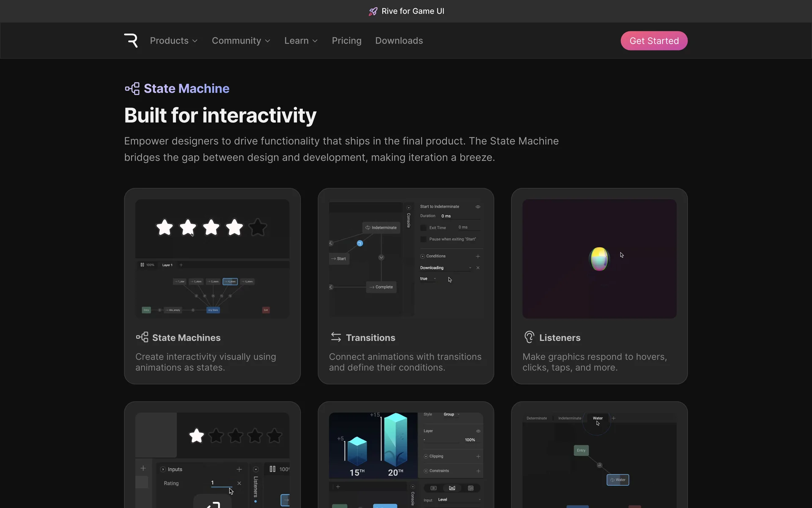Open the Learn dropdown
Screen dimensions: 812x508
(301, 41)
